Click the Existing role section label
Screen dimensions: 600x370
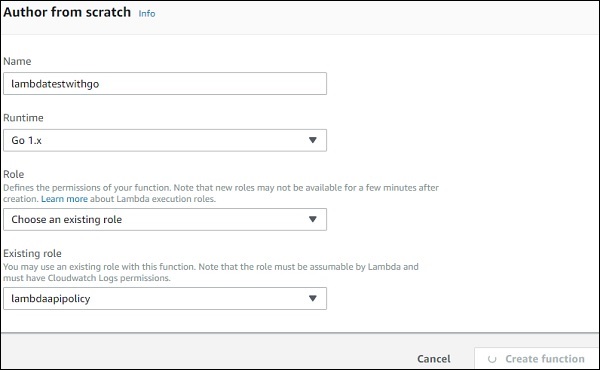(x=32, y=253)
